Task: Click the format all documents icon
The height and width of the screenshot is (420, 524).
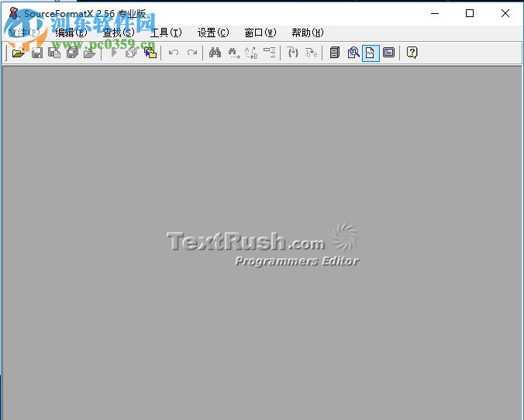Action: [131, 53]
